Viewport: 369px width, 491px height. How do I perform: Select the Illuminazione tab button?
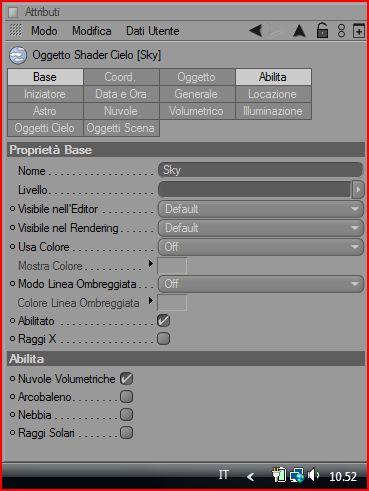tap(273, 111)
